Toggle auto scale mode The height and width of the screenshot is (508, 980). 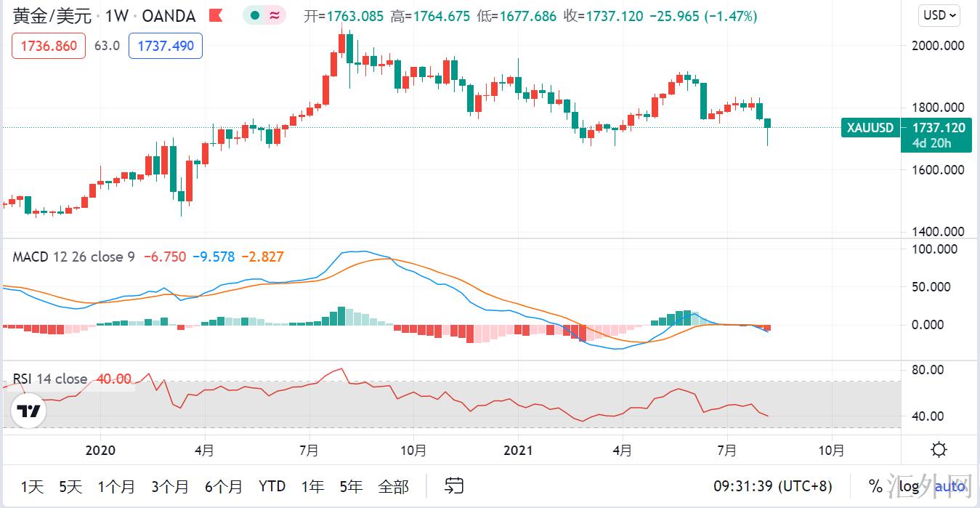[949, 486]
